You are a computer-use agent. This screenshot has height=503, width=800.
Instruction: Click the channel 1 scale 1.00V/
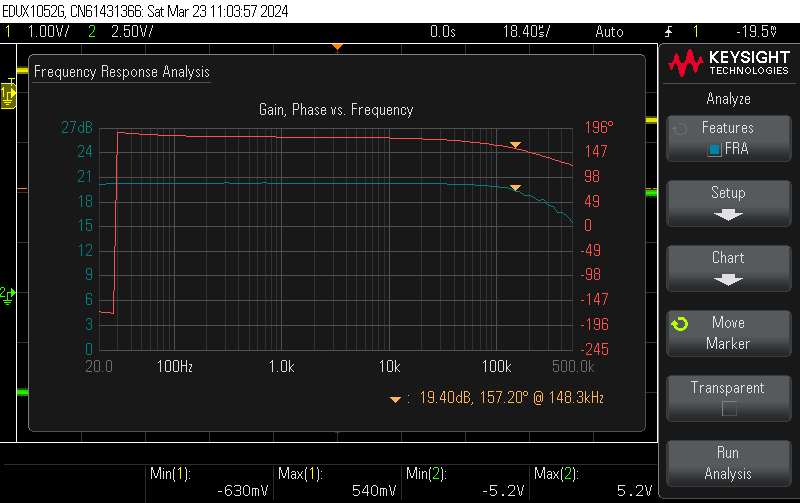tap(48, 32)
